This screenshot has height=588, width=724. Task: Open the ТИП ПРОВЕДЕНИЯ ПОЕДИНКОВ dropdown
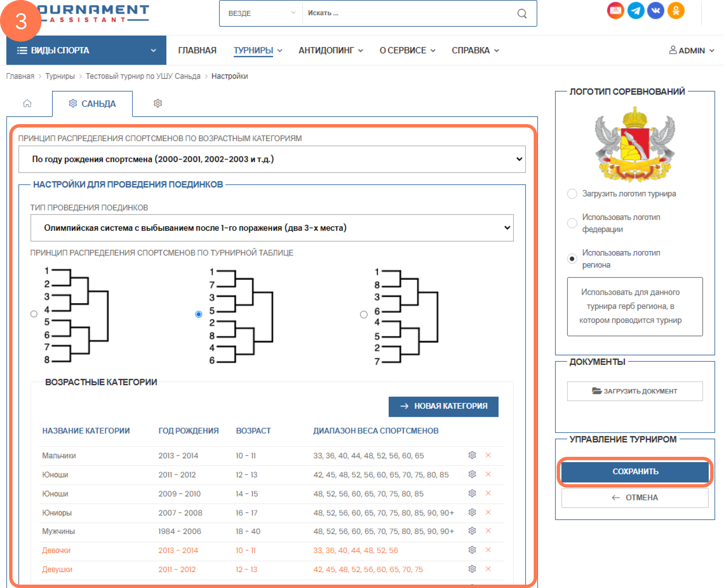[272, 228]
